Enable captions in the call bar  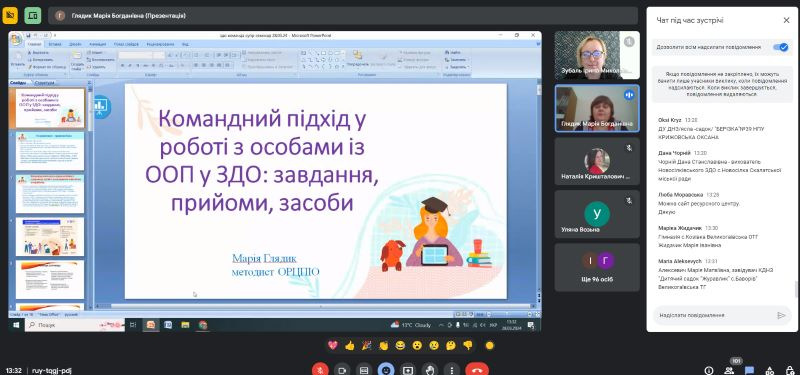pos(364,370)
